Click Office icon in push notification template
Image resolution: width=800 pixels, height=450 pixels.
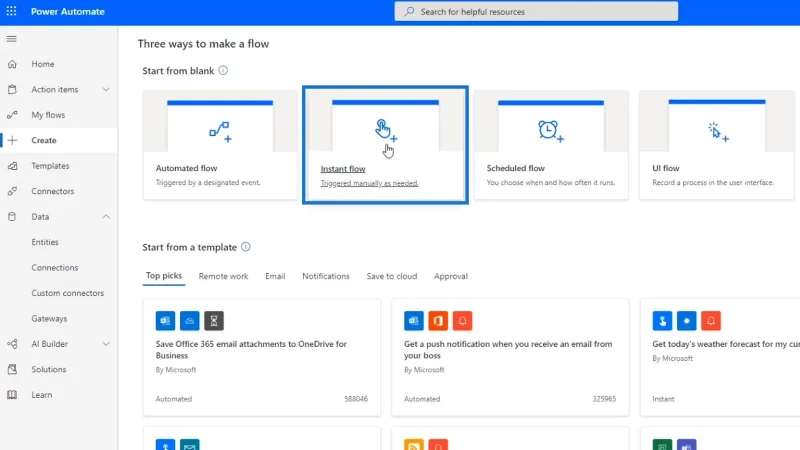coord(438,321)
